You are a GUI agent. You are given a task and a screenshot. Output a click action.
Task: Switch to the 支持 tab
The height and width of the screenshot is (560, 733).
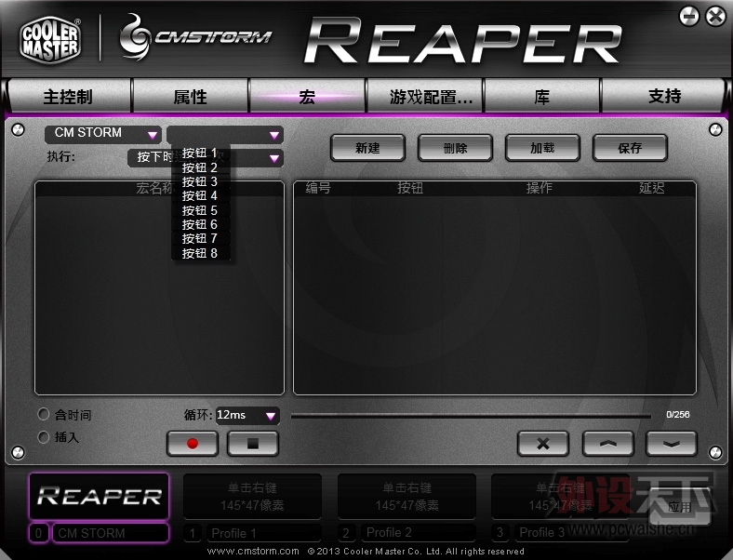point(664,97)
